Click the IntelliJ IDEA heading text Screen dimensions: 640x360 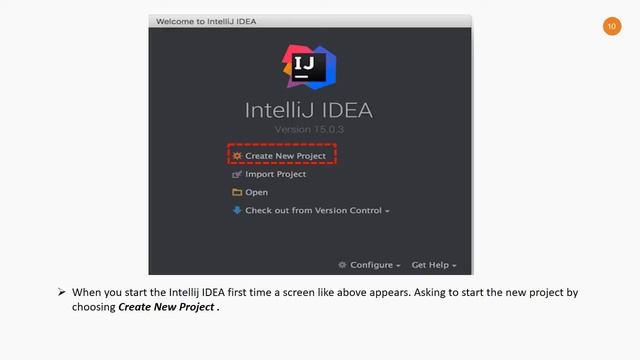[309, 110]
